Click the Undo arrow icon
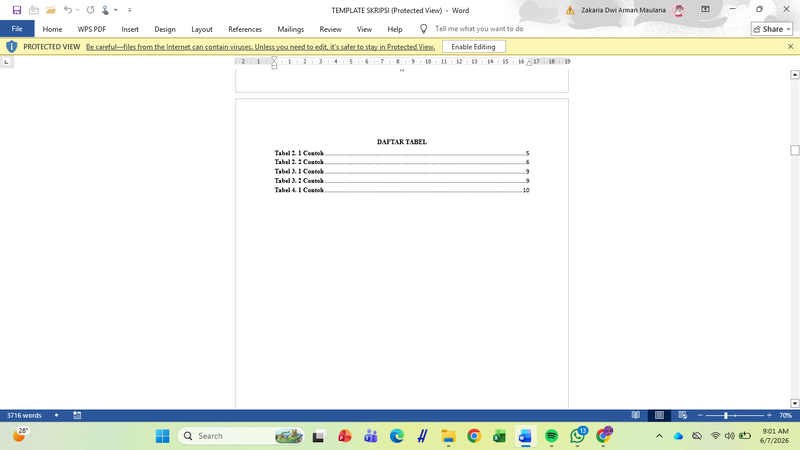 [68, 10]
